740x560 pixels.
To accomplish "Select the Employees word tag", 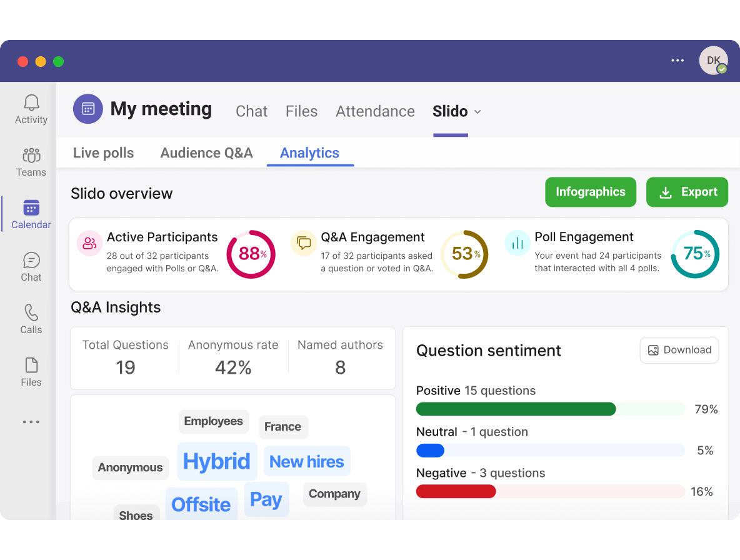I will coord(213,421).
